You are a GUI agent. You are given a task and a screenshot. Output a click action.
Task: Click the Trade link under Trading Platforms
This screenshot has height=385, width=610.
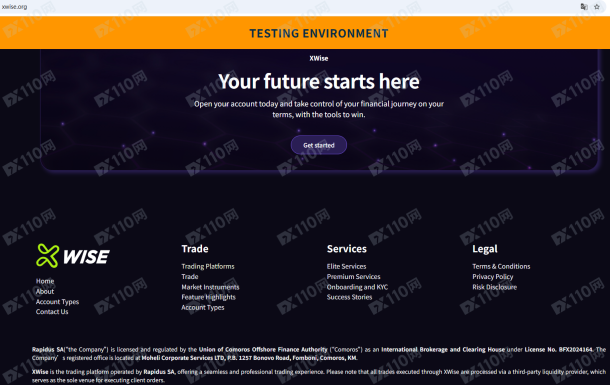point(190,276)
